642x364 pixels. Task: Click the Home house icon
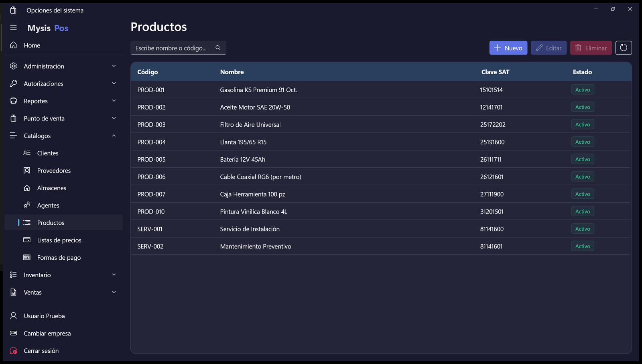[x=13, y=45]
